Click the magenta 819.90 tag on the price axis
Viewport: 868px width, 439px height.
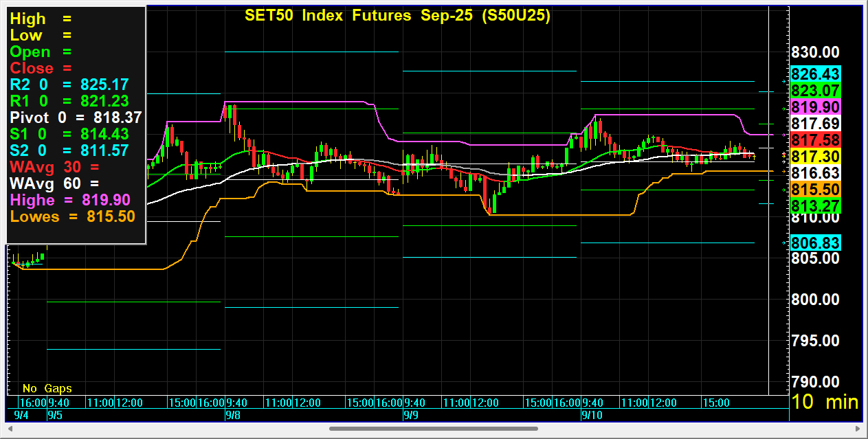816,107
